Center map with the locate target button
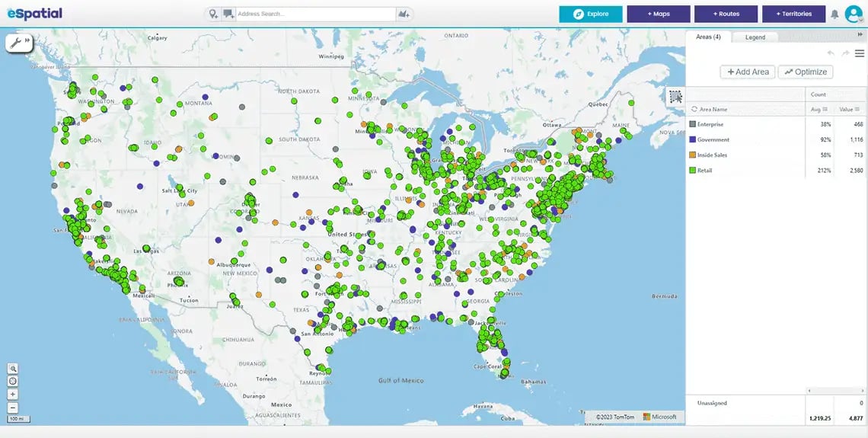Viewport: 868px width, 438px height. tap(13, 381)
